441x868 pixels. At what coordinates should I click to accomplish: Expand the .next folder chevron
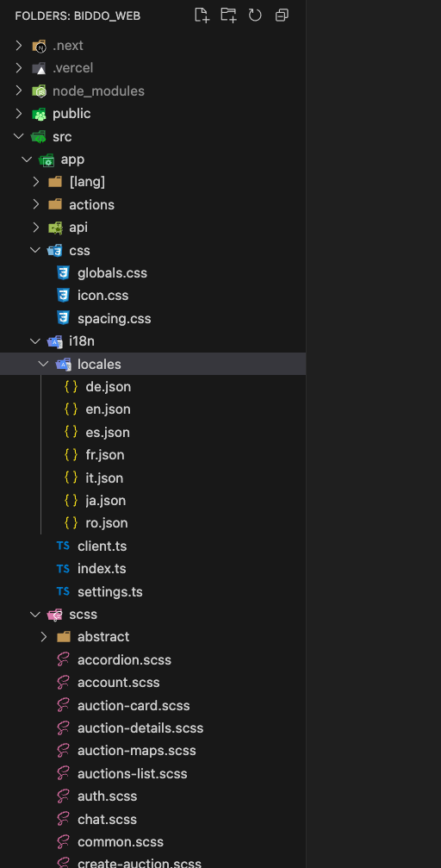click(19, 46)
